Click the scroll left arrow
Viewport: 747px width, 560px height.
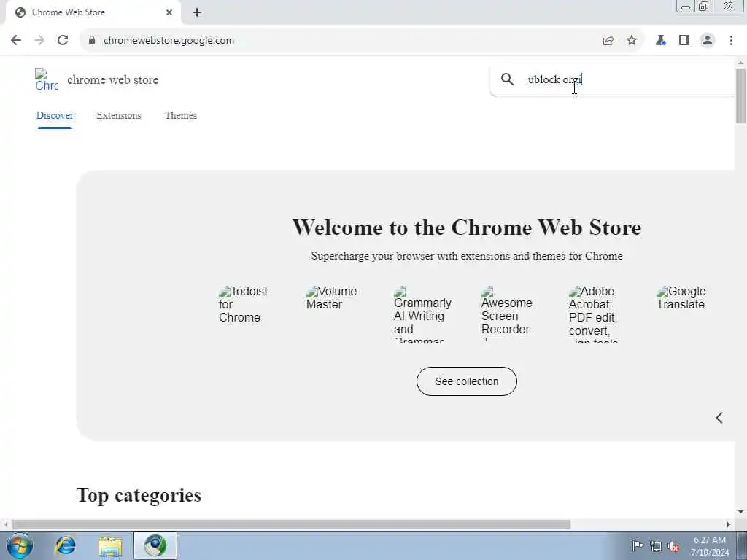pos(6,525)
